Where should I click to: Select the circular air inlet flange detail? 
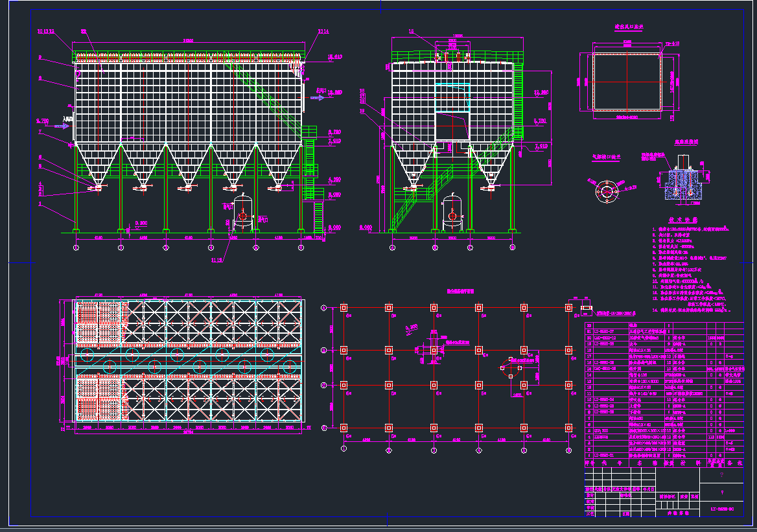click(x=606, y=191)
